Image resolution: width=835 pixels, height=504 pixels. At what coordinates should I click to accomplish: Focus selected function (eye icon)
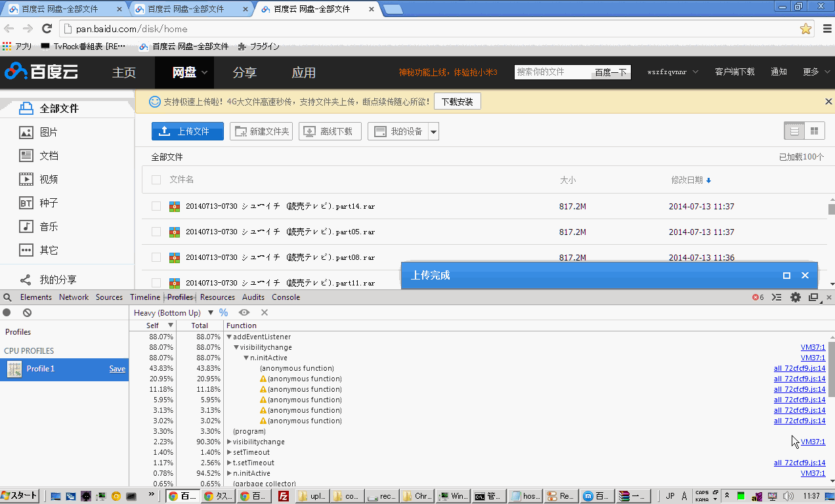[244, 313]
